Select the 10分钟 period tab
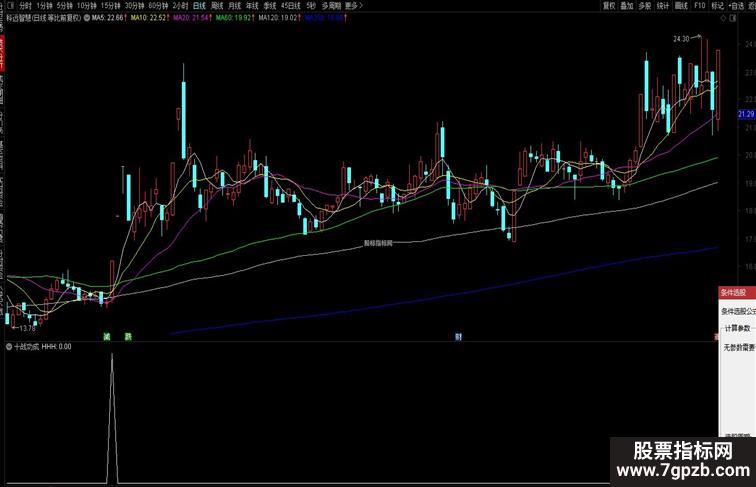This screenshot has height=487, width=756. (x=87, y=6)
